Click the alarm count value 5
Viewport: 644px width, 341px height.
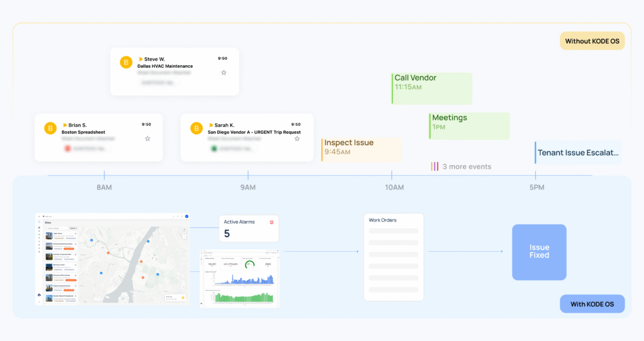[x=227, y=234]
